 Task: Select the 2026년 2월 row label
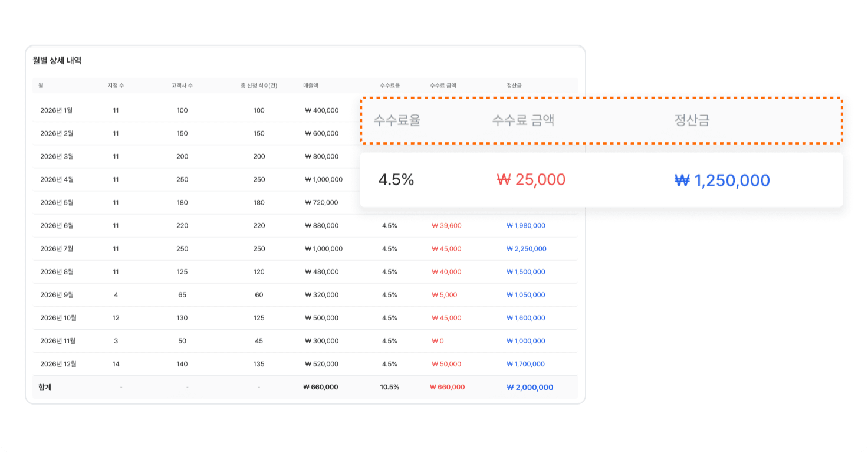(x=57, y=133)
